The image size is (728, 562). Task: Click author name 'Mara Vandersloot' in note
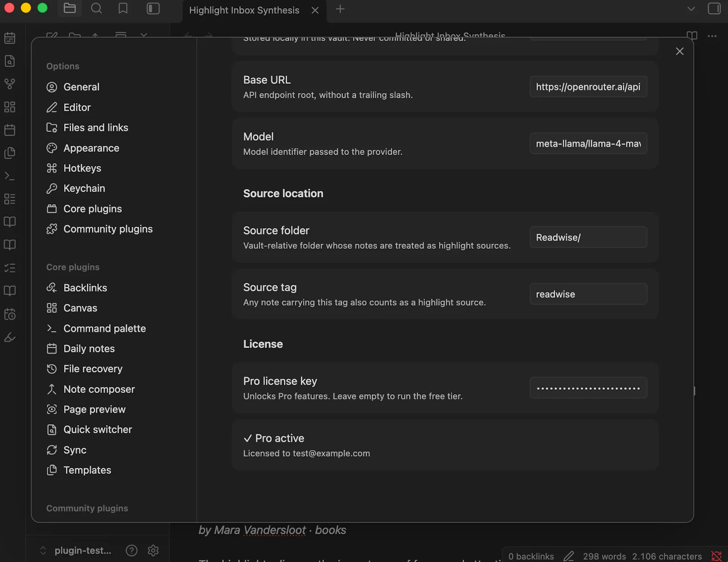coord(260,530)
